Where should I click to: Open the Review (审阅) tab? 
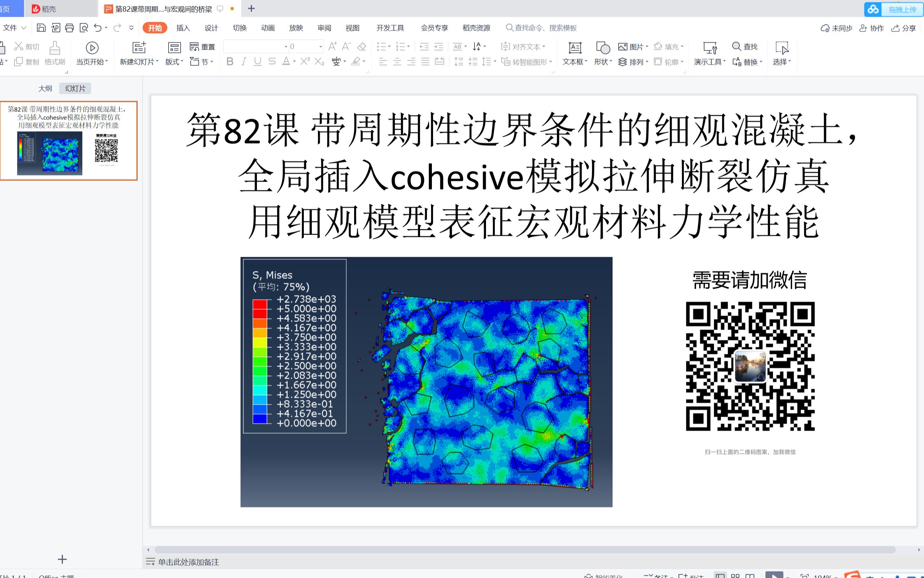pos(324,28)
